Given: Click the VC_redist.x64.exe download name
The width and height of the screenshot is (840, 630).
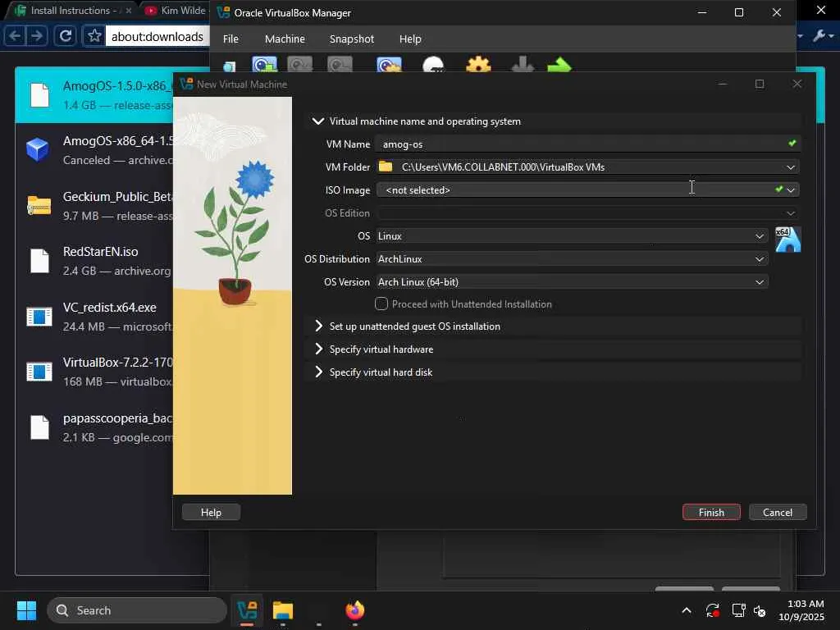Looking at the screenshot, I should point(109,308).
